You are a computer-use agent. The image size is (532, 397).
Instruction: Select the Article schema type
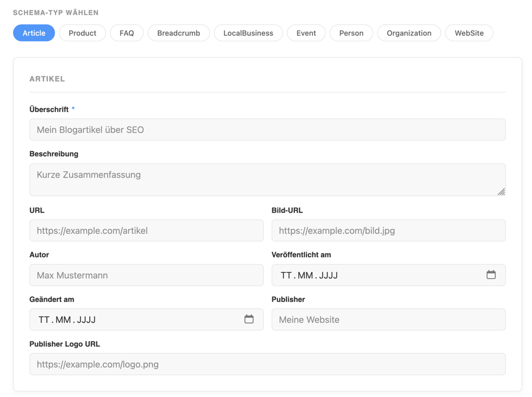pyautogui.click(x=34, y=33)
